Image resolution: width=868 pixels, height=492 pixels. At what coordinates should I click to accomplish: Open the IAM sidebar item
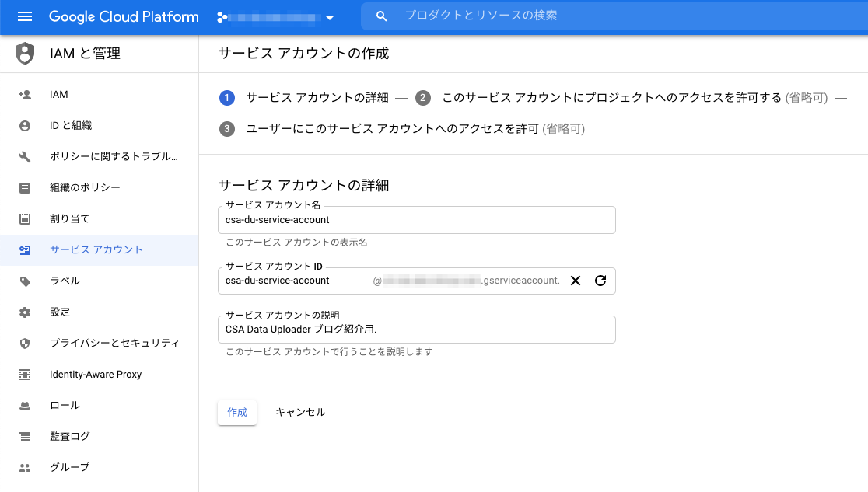pyautogui.click(x=99, y=95)
